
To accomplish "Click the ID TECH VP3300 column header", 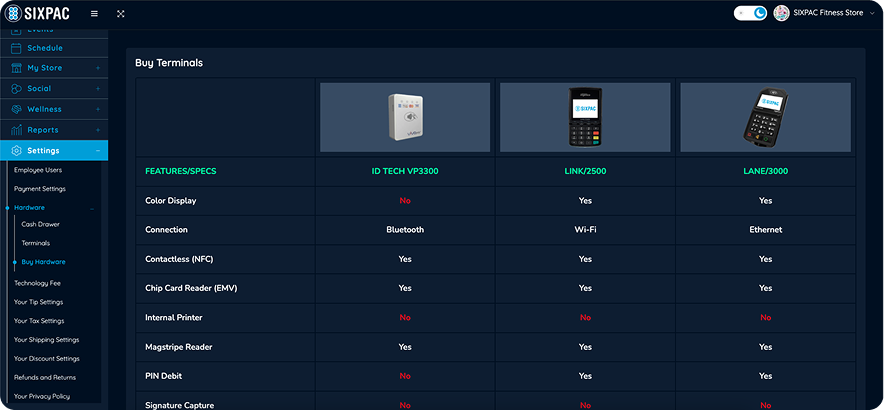I will point(405,171).
